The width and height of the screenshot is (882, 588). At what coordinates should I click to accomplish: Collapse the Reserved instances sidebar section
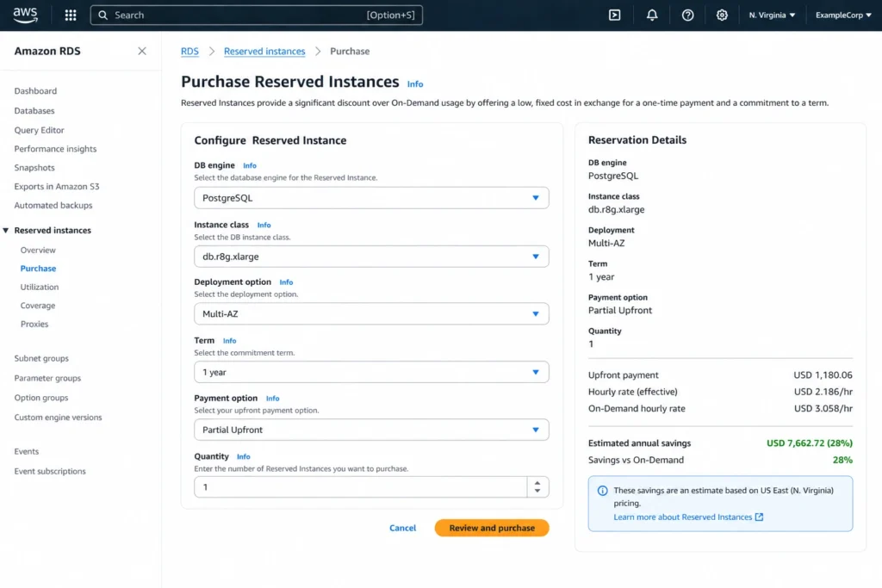(x=8, y=230)
